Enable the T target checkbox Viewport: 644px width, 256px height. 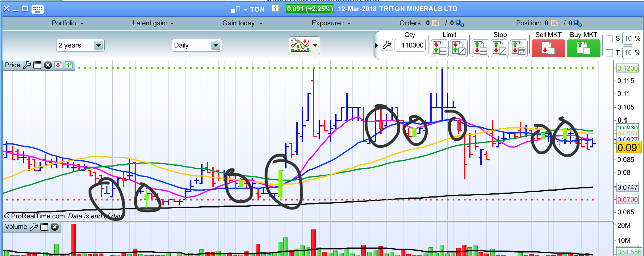(609, 53)
